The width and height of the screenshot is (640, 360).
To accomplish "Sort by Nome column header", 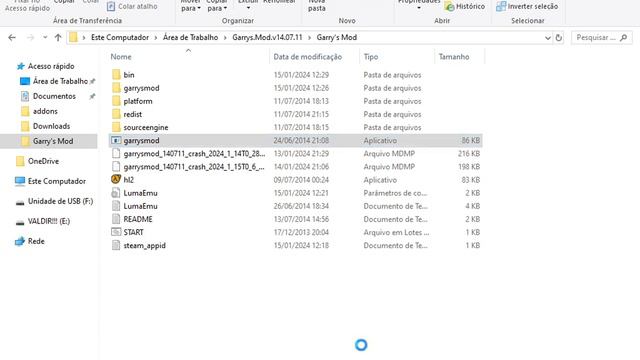I will click(x=121, y=57).
